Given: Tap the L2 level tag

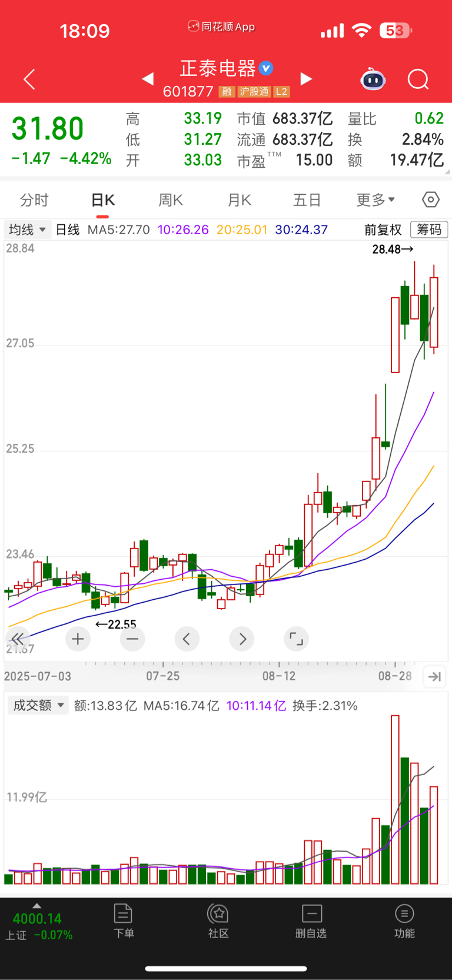Looking at the screenshot, I should click(281, 91).
